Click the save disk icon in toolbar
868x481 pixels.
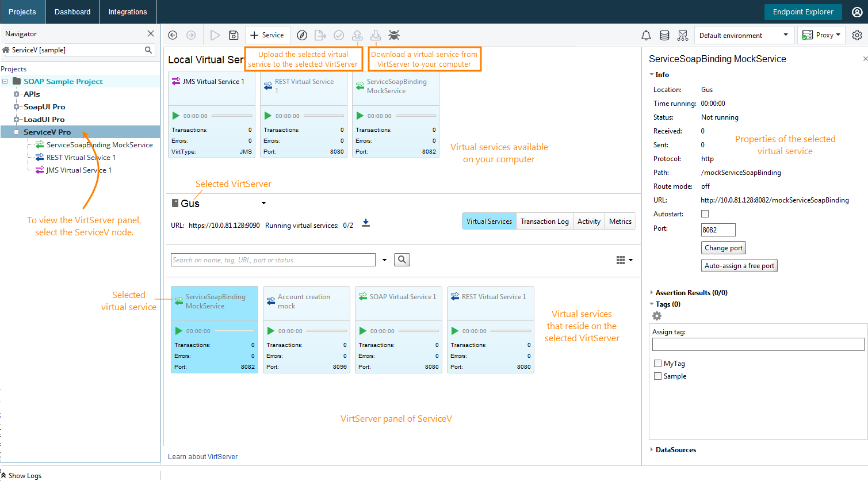point(234,35)
